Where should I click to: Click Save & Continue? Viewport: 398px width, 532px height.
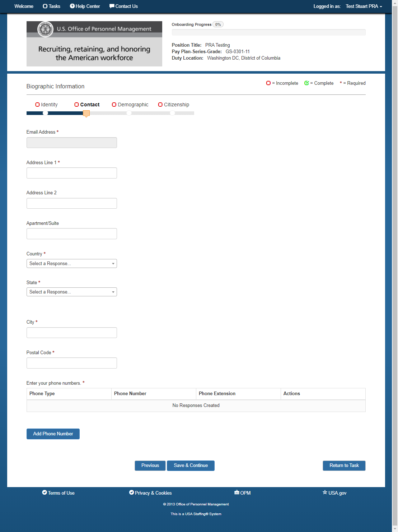[x=191, y=466]
